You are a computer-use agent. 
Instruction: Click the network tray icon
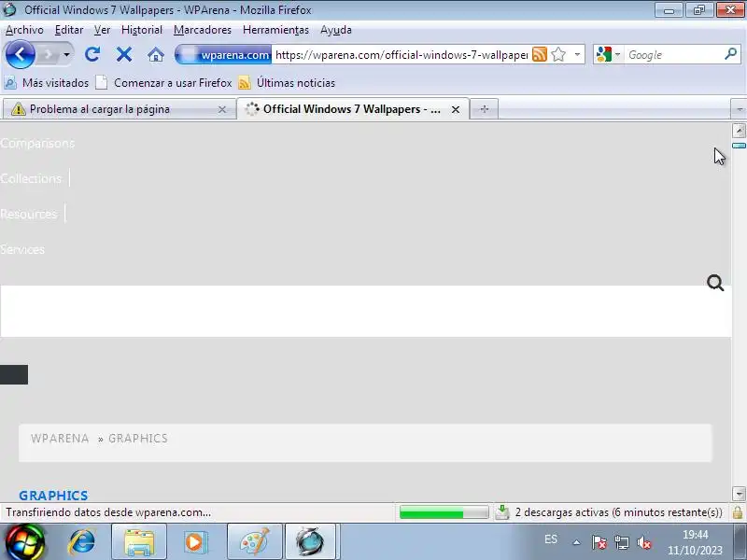pyautogui.click(x=622, y=542)
